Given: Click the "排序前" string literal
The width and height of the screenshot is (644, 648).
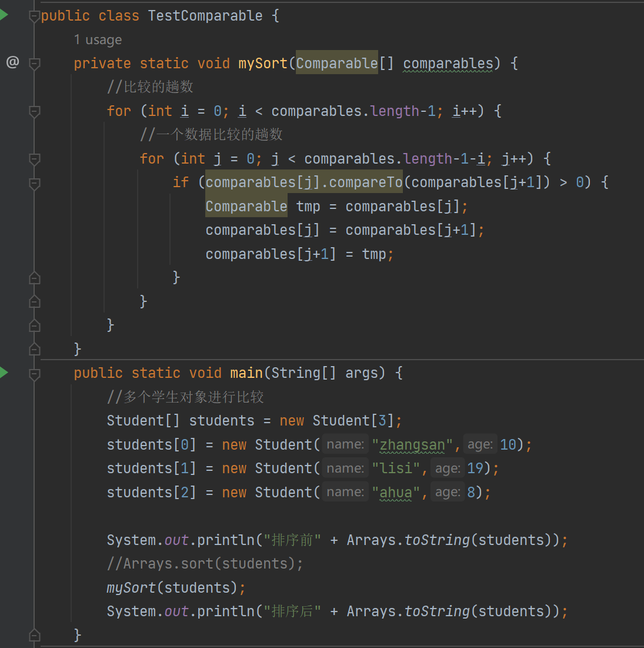Looking at the screenshot, I should pos(292,540).
